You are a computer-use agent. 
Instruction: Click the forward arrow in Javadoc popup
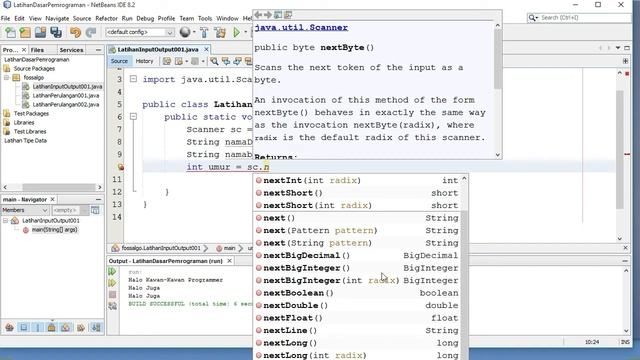268,15
